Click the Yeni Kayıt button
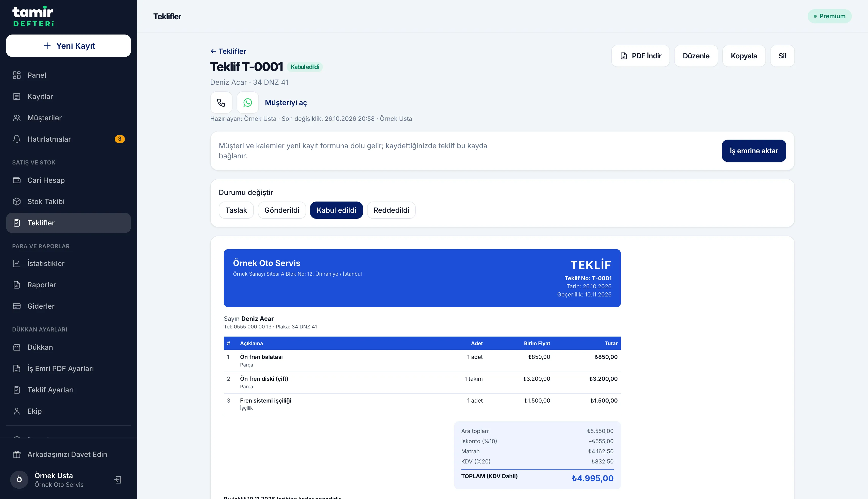 click(69, 46)
